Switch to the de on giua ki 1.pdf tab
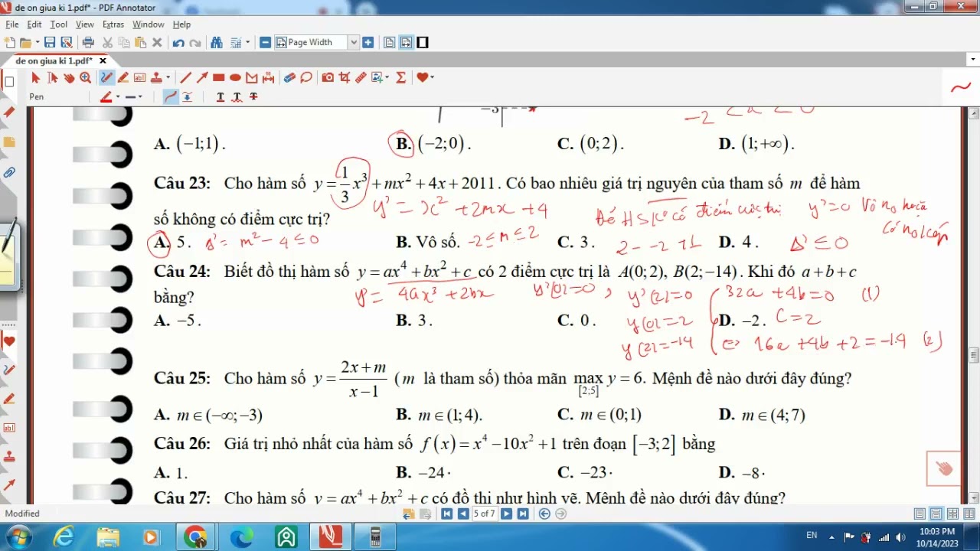The height and width of the screenshot is (551, 980). point(54,60)
